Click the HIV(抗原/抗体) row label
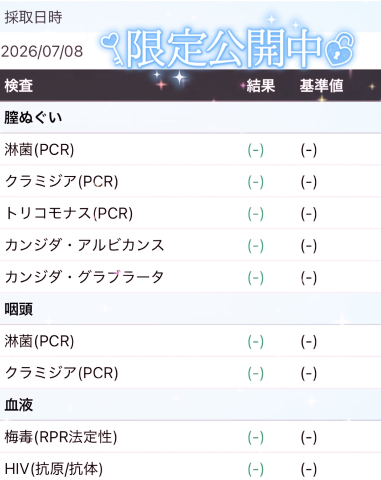 [x=54, y=469]
